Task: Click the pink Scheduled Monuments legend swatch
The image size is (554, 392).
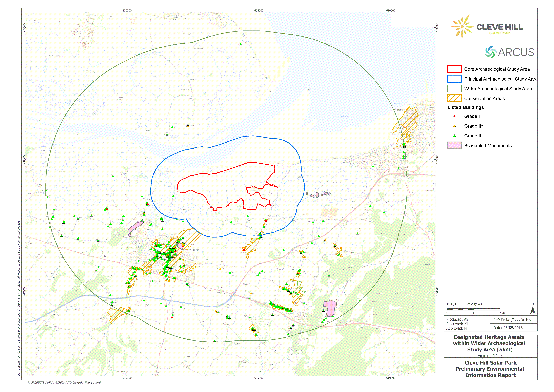Action: coord(454,146)
